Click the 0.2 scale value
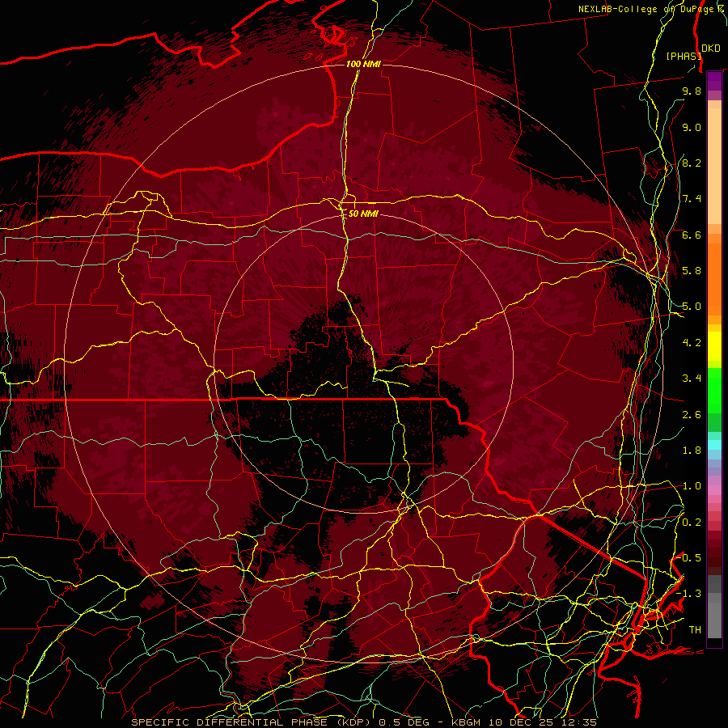The height and width of the screenshot is (728, 728). tap(692, 523)
